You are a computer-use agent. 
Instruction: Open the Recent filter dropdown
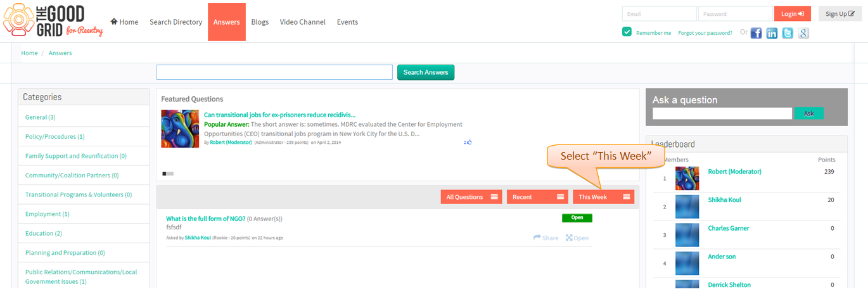pyautogui.click(x=537, y=197)
